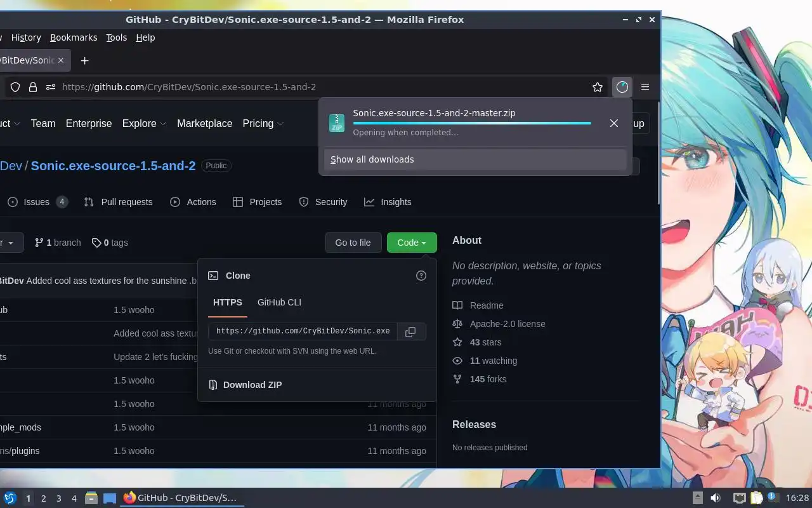
Task: Click the ZIP file icon in downloads panel
Action: click(337, 123)
